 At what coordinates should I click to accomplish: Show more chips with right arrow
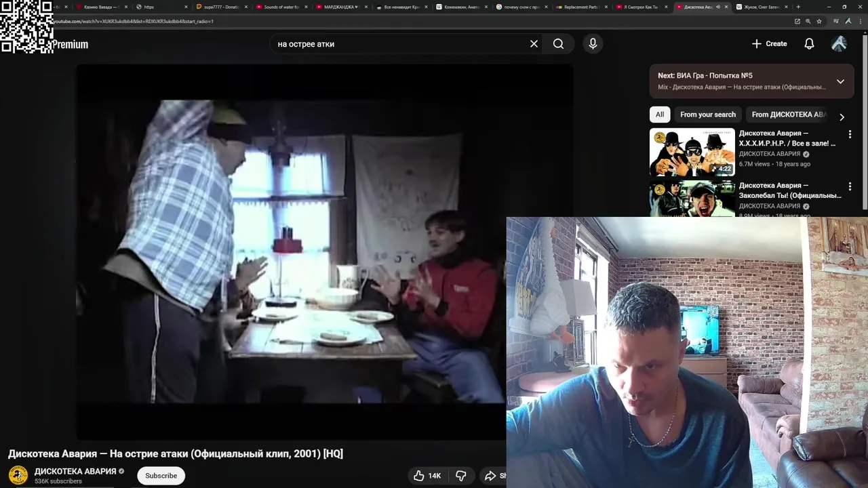[842, 117]
